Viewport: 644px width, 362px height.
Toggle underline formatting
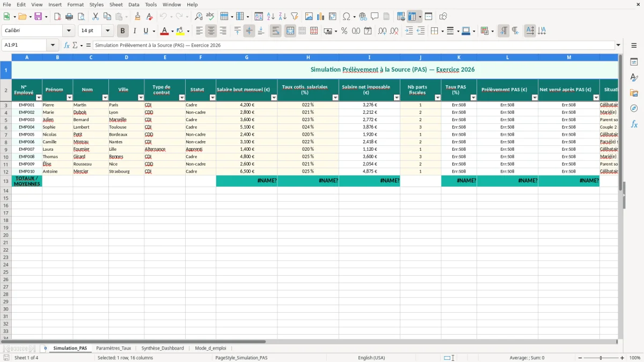145,31
